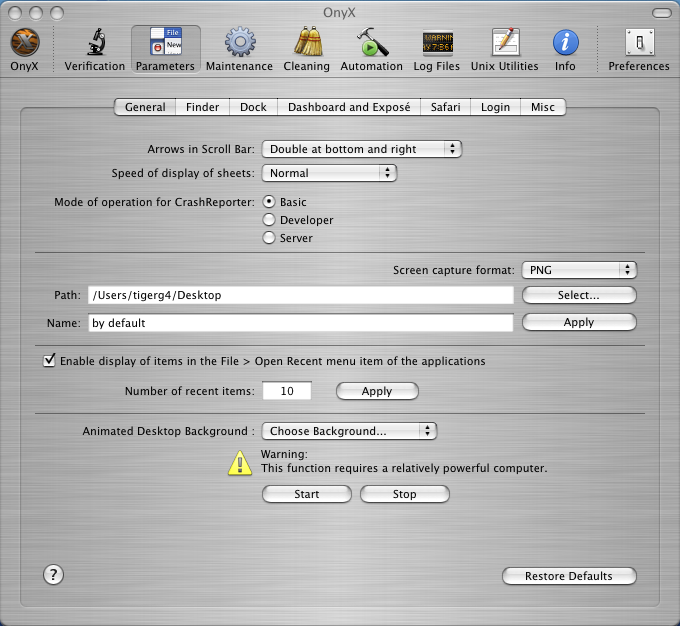Switch to the Login tab
Viewport: 680px width, 626px height.
click(x=495, y=107)
